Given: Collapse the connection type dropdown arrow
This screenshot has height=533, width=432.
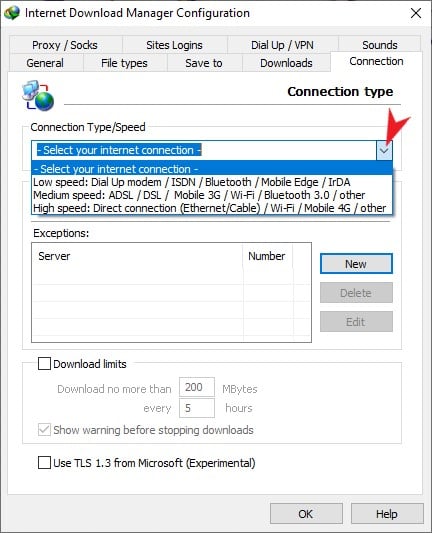Looking at the screenshot, I should pos(384,150).
